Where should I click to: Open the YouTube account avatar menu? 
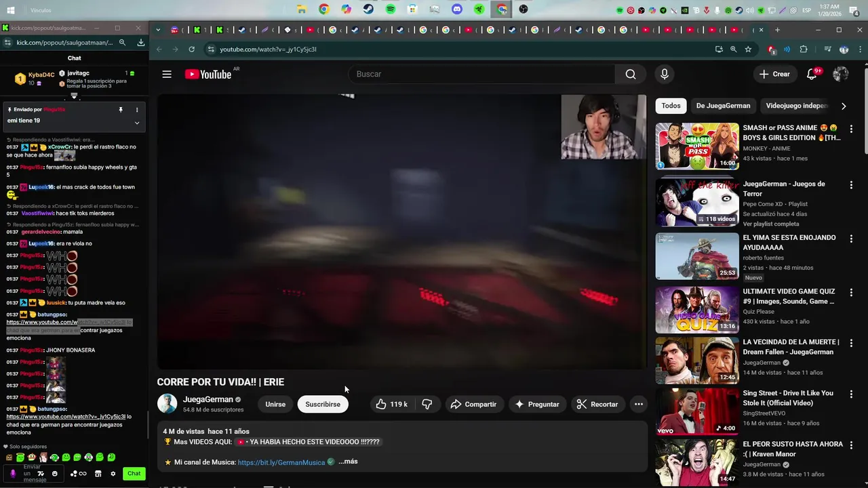[x=841, y=74]
